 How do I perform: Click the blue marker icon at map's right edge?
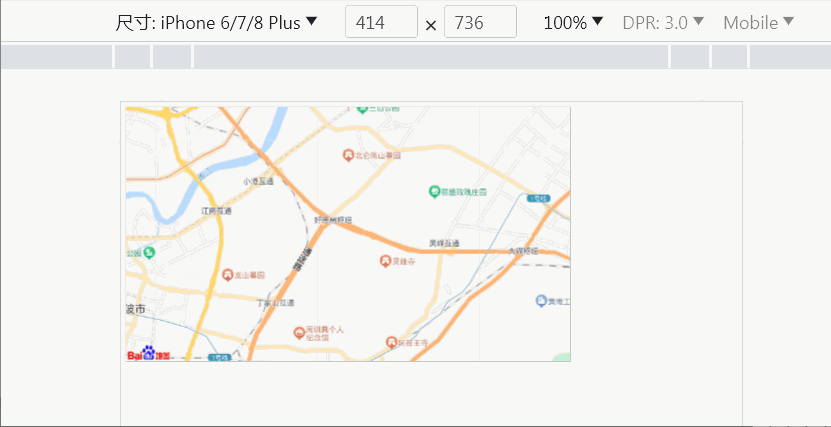click(541, 301)
